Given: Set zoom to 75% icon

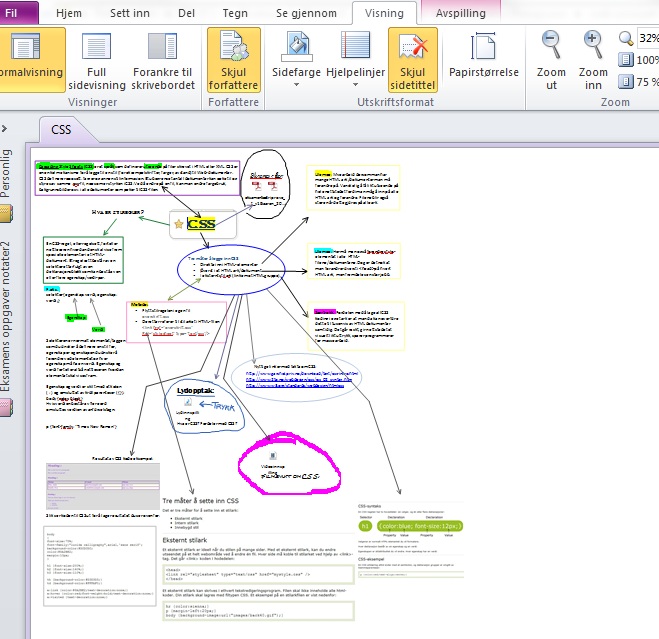Looking at the screenshot, I should point(627,82).
